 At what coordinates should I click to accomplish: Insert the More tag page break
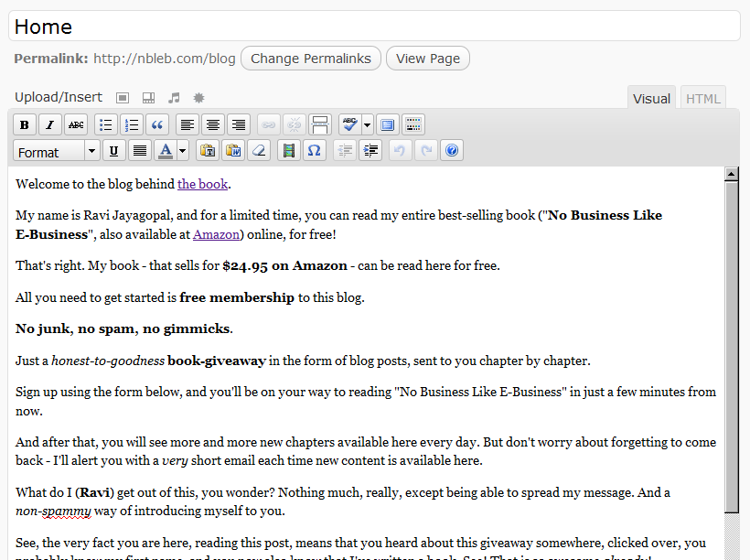(x=320, y=125)
